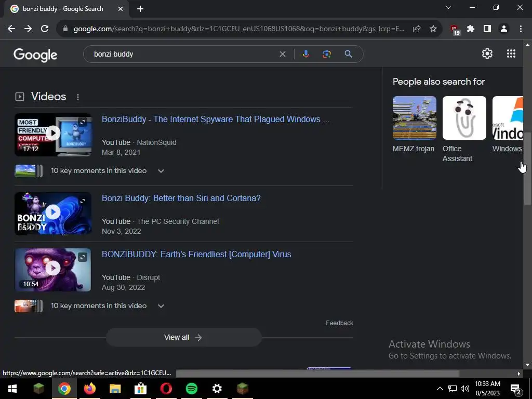
Task: Go to the Google homepage via the logo
Action: pyautogui.click(x=35, y=55)
